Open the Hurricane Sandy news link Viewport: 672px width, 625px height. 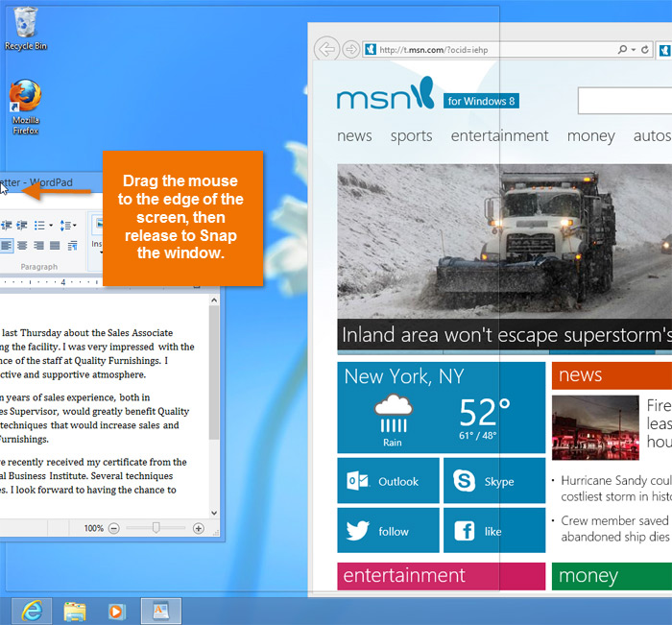coord(616,489)
